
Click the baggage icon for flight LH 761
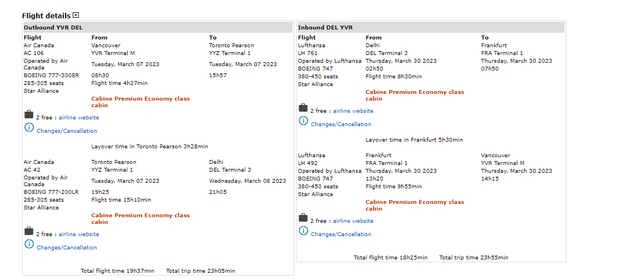[x=303, y=108]
